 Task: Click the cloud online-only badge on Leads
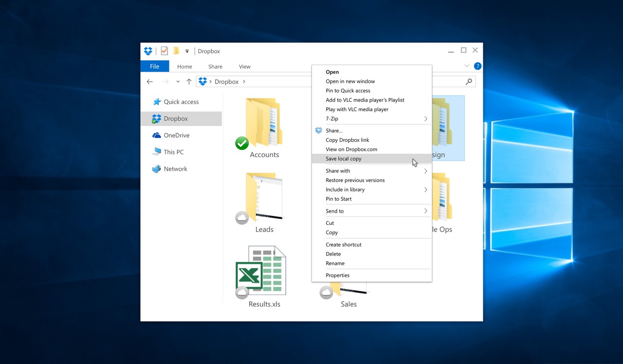(x=242, y=218)
